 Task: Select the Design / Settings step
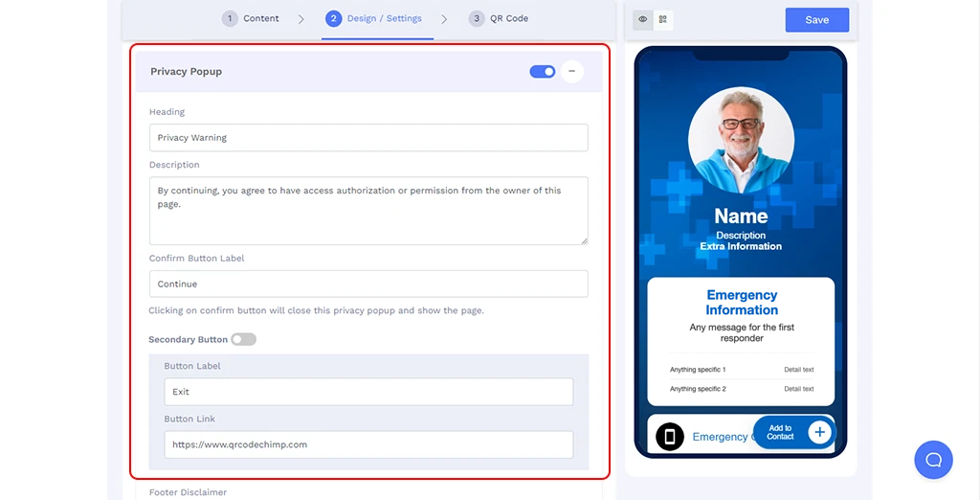377,18
